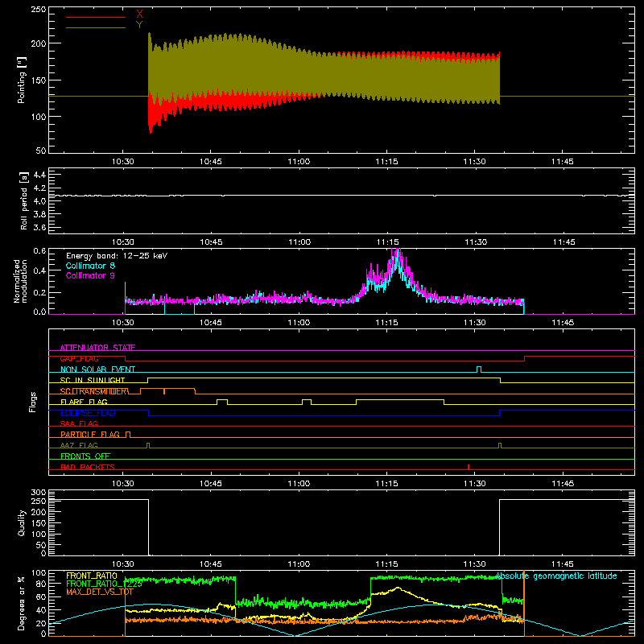The height and width of the screenshot is (644, 644).
Task: Click the 4.4 tick on Roll period axis
Action: tap(39, 175)
